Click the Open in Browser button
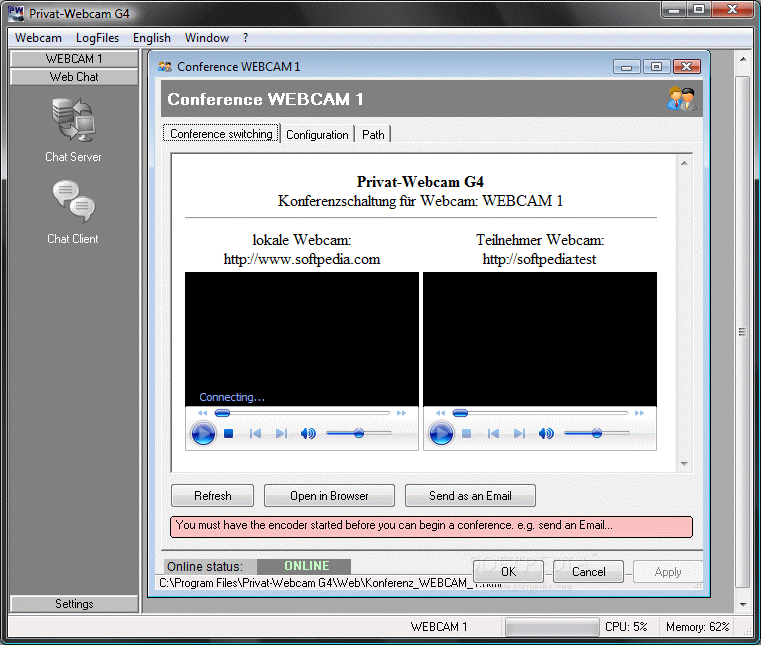 329,496
